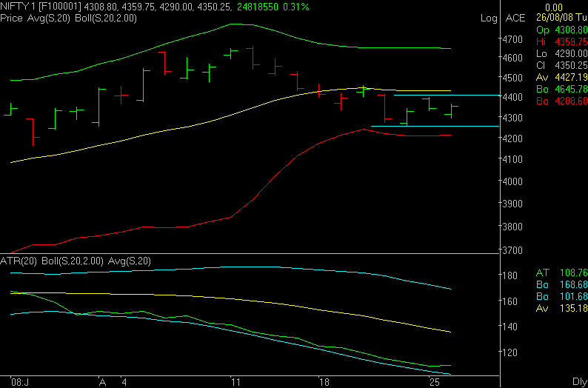Screen dimensions: 588x388
Task: Click the yellow 0.00 value at top right
Action: click(x=554, y=7)
